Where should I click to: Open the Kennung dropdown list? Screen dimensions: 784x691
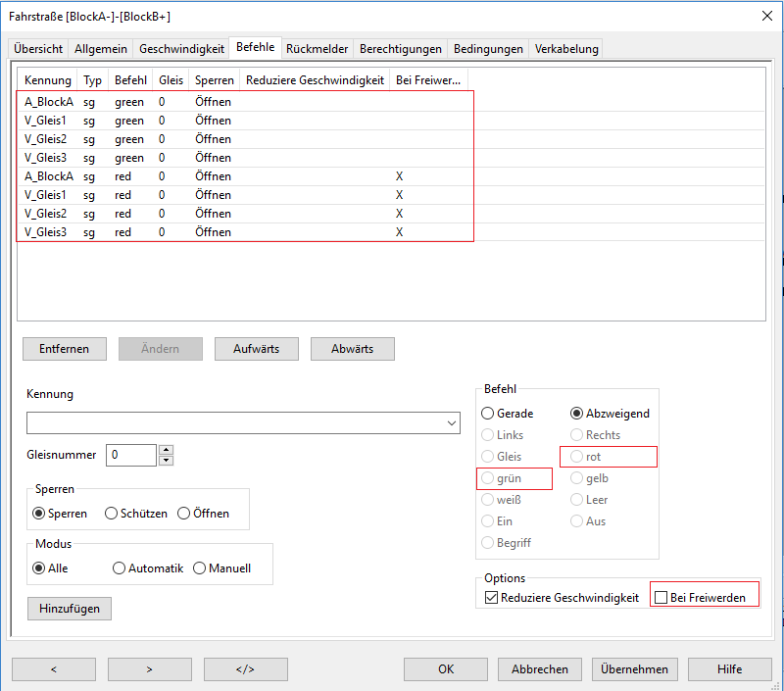[x=451, y=423]
